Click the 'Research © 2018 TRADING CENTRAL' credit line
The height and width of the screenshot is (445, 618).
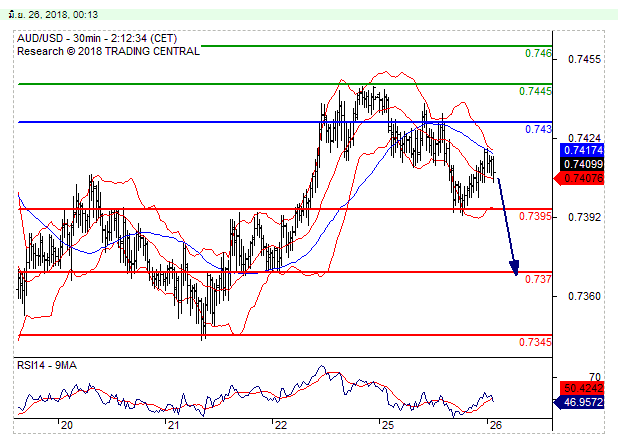tap(108, 51)
